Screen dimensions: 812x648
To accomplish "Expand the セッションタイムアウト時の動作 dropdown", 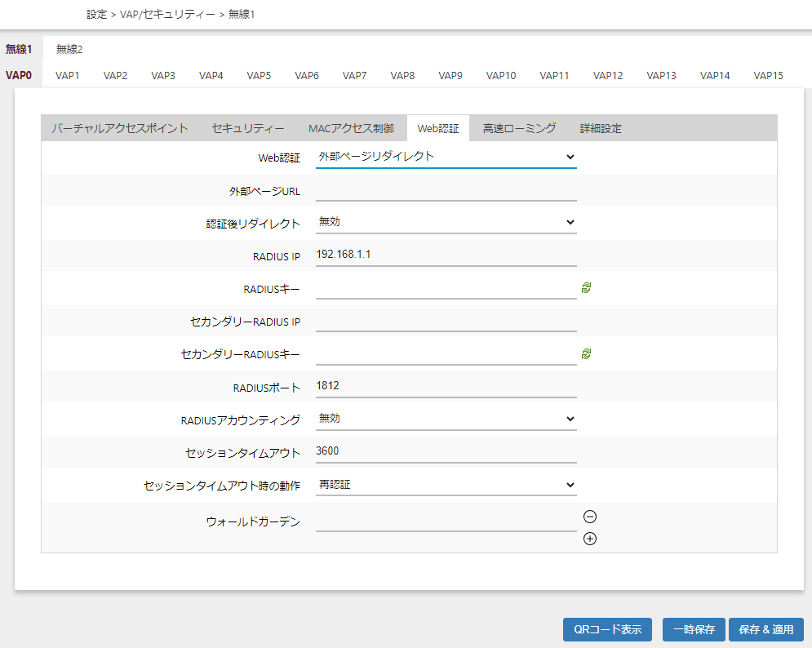I will (446, 485).
